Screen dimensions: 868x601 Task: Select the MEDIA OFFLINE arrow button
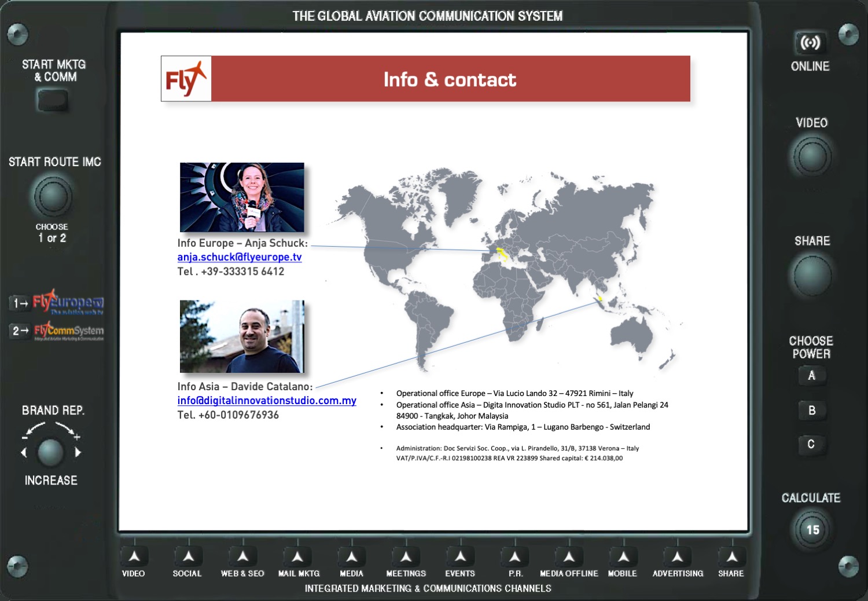click(569, 556)
